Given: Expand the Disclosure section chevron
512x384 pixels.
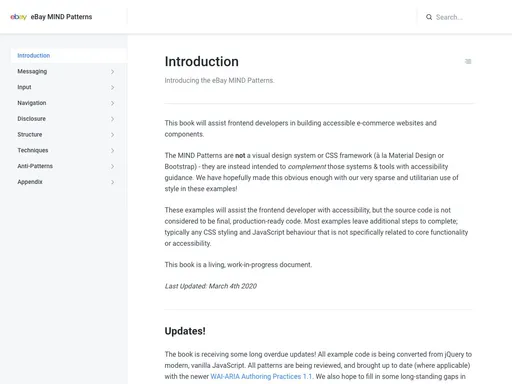Looking at the screenshot, I should (x=112, y=119).
